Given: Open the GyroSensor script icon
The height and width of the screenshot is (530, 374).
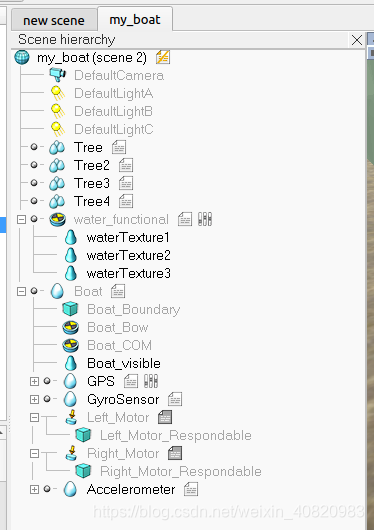Looking at the screenshot, I should tap(175, 399).
